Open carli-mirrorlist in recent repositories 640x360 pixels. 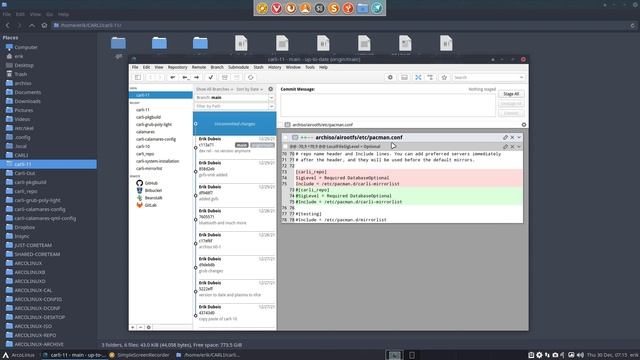pos(149,168)
